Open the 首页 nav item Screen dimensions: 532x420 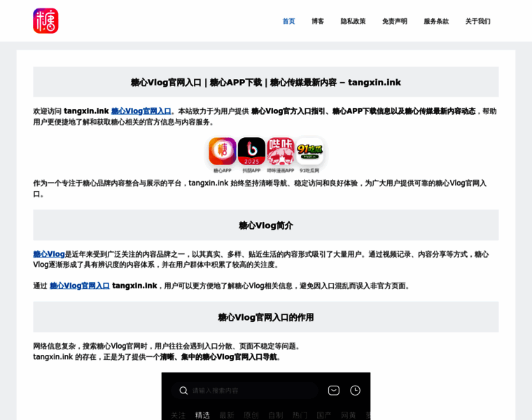coord(288,21)
